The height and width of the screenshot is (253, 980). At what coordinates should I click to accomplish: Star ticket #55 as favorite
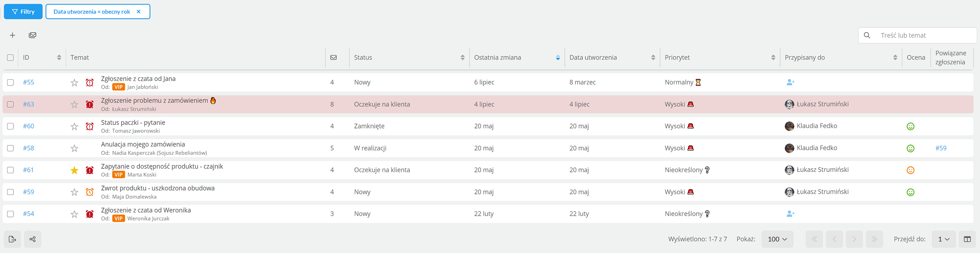pos(74,83)
